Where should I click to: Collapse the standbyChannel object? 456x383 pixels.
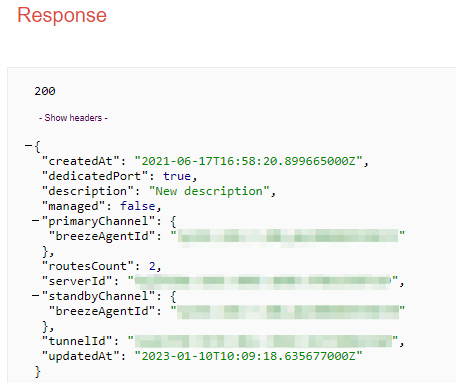tap(35, 295)
